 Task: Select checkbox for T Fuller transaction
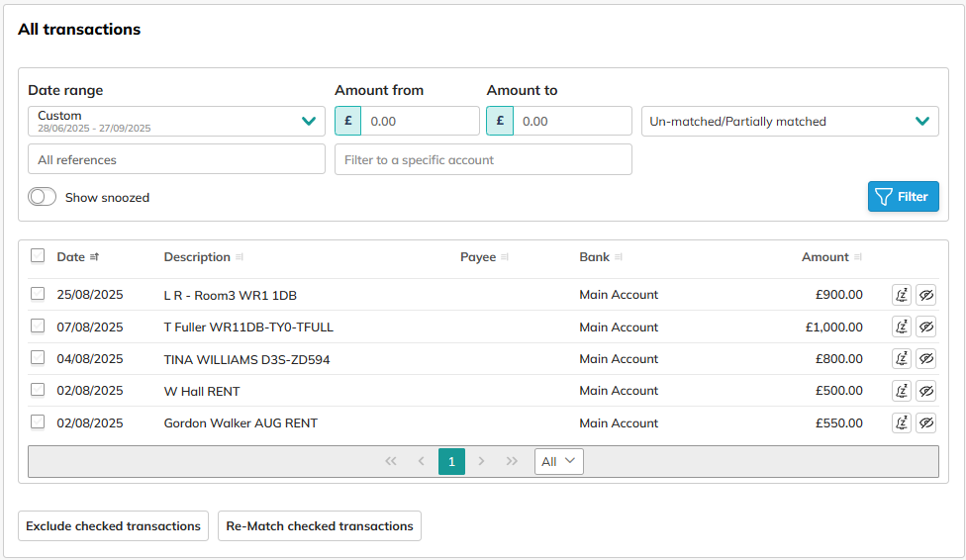click(38, 327)
